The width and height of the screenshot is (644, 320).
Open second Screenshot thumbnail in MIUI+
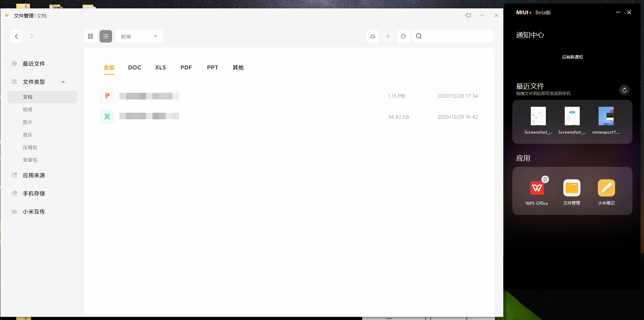(572, 116)
